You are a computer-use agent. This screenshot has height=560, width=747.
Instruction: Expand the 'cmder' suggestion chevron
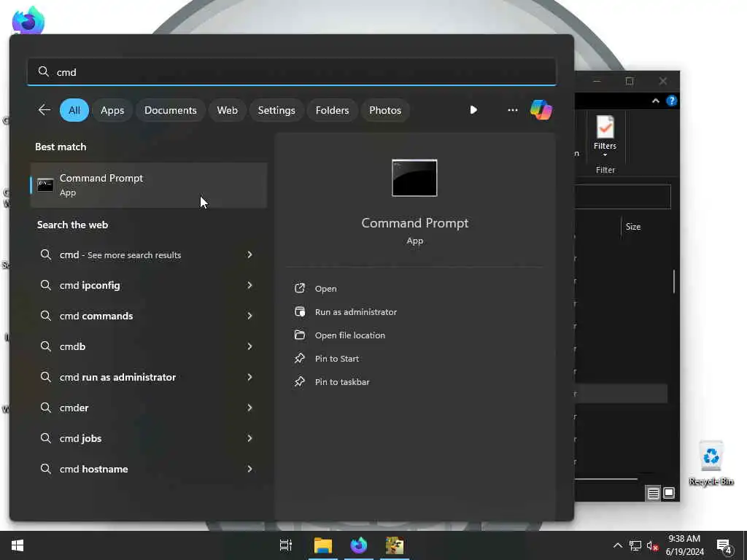click(249, 408)
